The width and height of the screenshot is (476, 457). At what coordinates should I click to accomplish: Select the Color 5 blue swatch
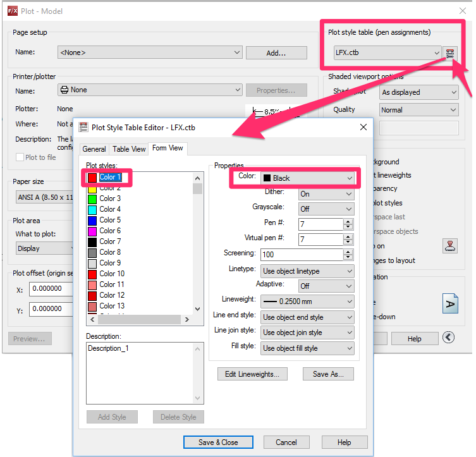92,220
